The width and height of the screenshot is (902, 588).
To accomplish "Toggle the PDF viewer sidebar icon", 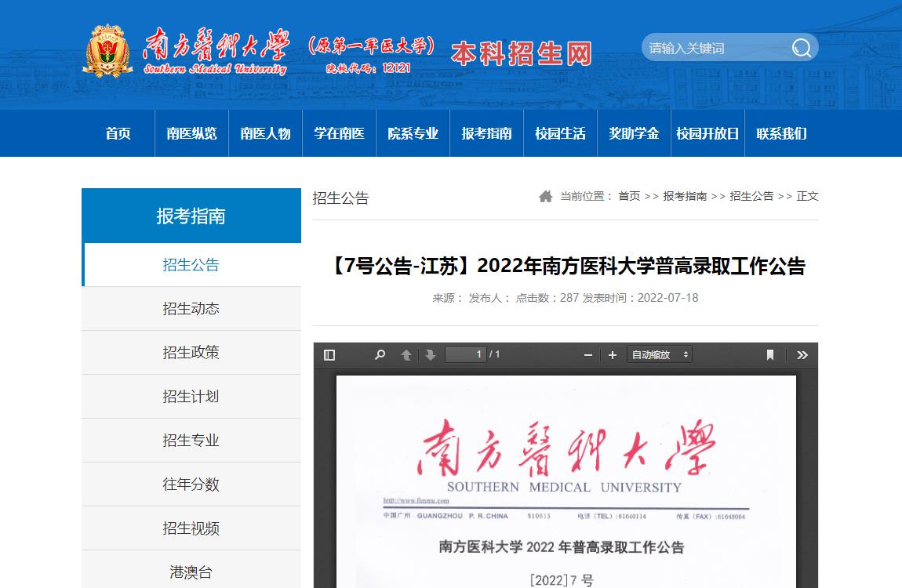I will click(x=329, y=354).
